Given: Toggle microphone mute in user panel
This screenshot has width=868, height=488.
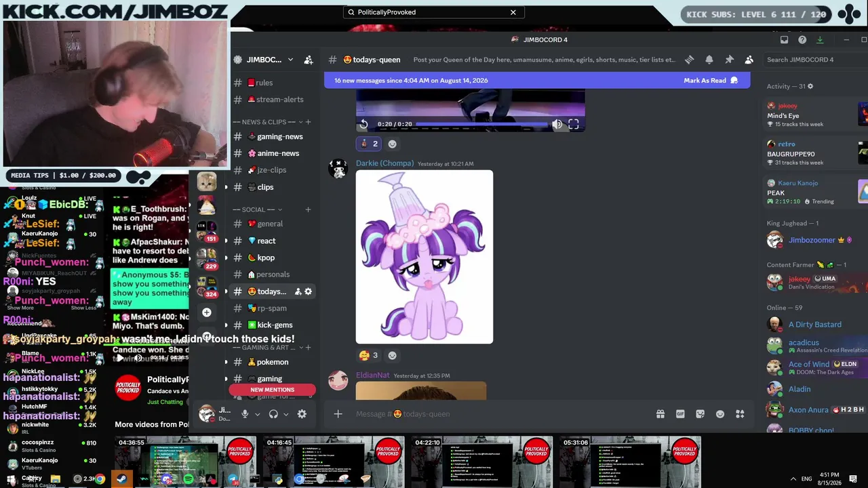Looking at the screenshot, I should (x=245, y=414).
